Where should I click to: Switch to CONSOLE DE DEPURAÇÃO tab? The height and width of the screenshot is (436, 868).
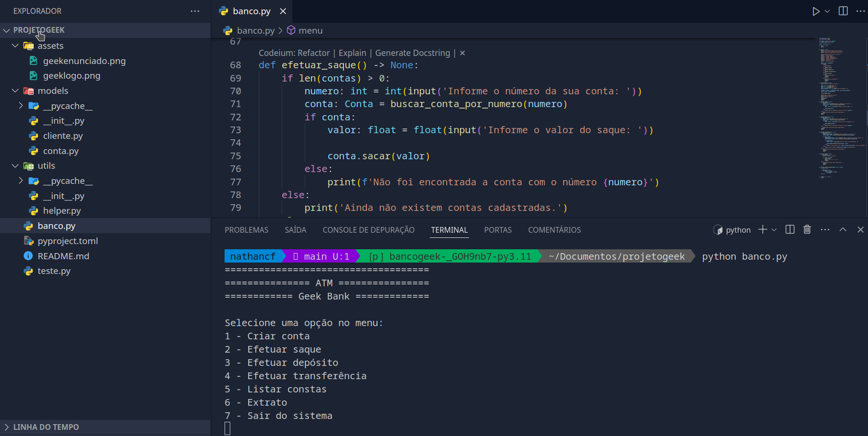[x=369, y=230]
